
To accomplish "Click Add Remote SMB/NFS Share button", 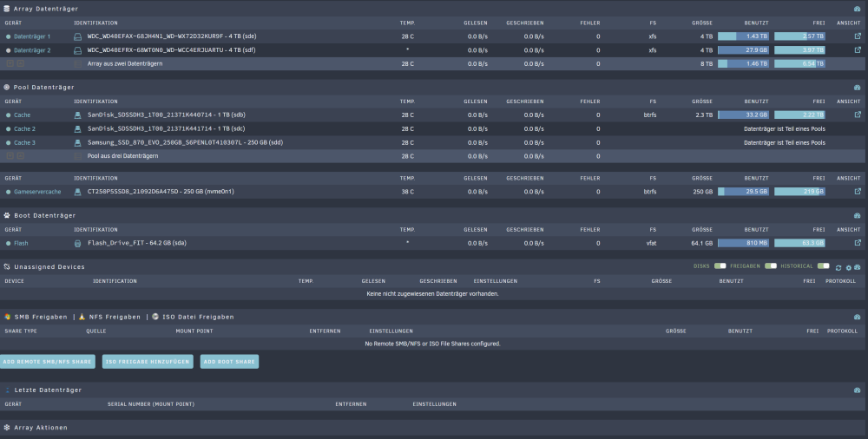I will [48, 362].
